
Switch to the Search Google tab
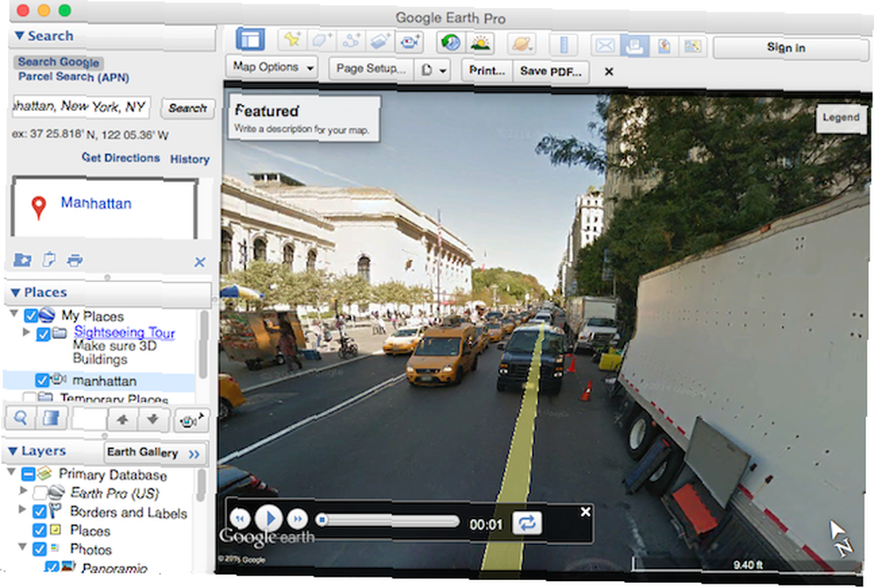(x=59, y=61)
